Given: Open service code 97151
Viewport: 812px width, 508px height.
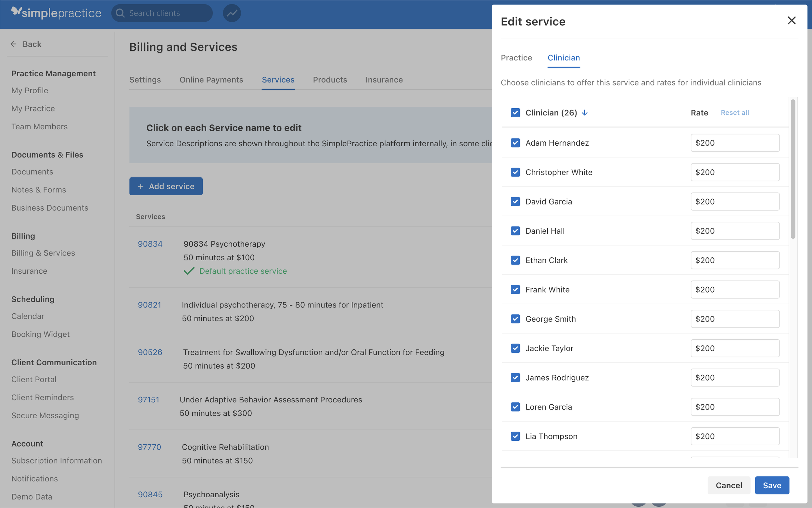Looking at the screenshot, I should [148, 399].
